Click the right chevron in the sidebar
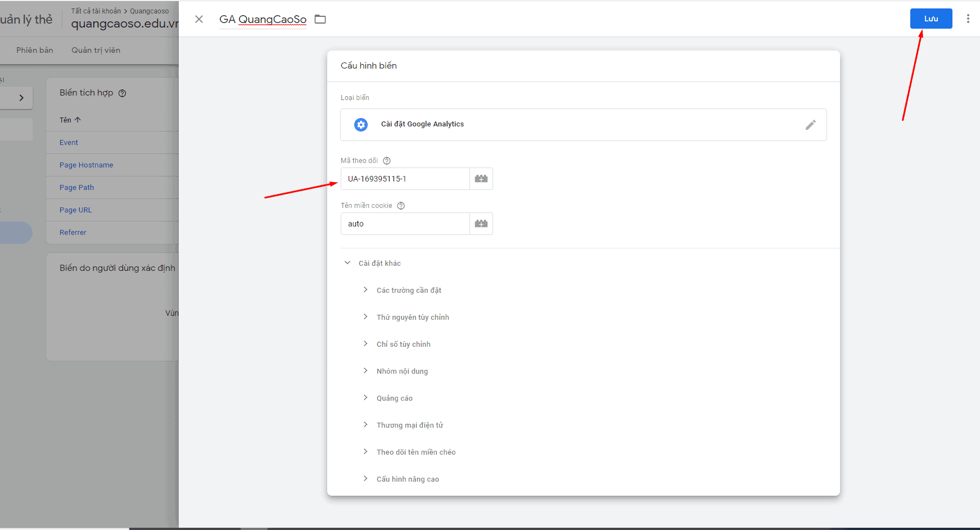This screenshot has width=980, height=530. (x=21, y=98)
